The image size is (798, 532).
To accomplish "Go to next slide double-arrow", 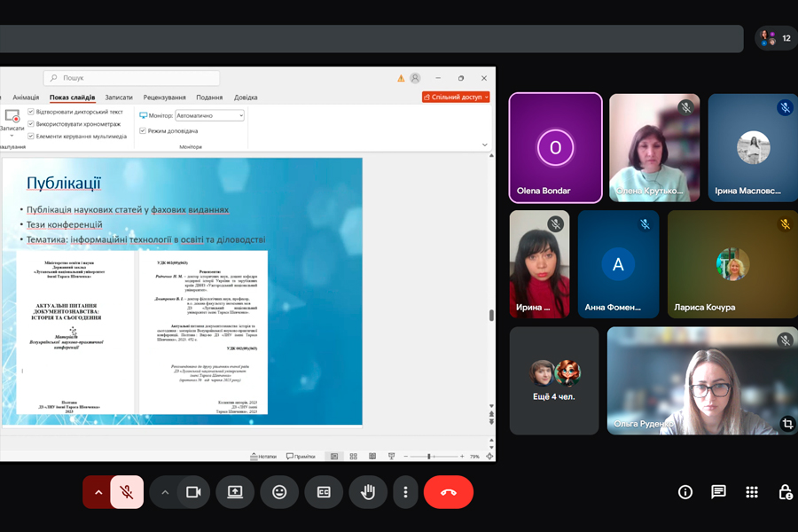I will pyautogui.click(x=491, y=422).
